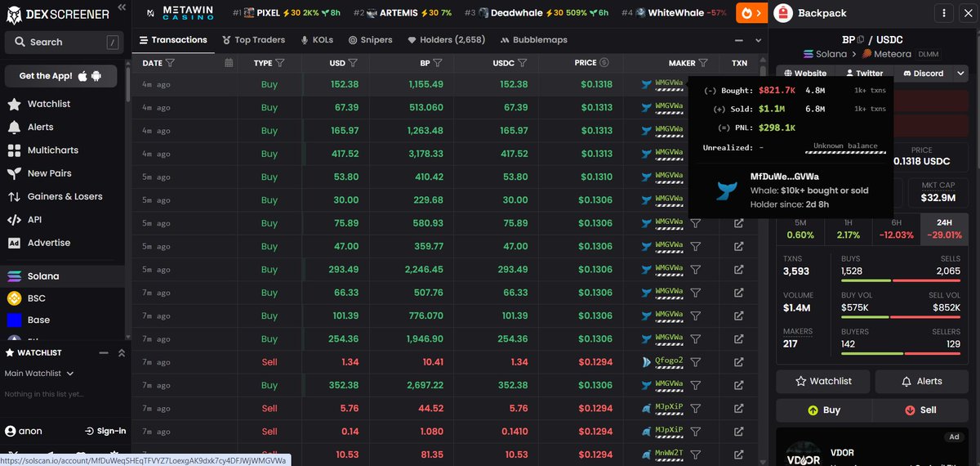Image resolution: width=980 pixels, height=466 pixels.
Task: Open the Alerts page in sidebar
Action: [40, 127]
